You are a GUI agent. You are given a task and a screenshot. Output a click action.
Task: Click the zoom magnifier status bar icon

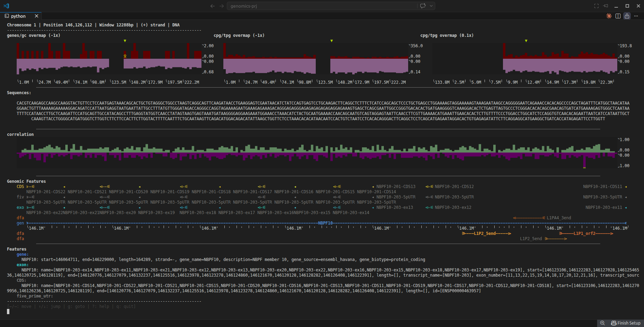[x=602, y=323]
